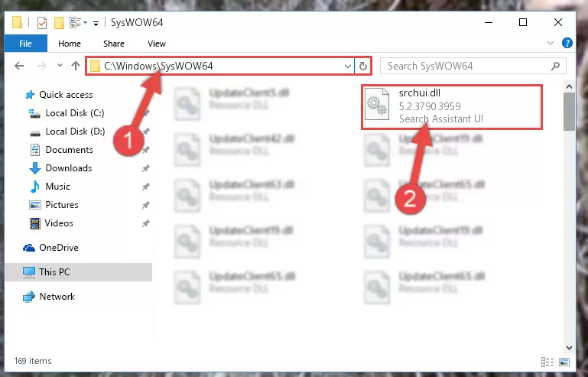Click the search magnifier icon

pyautogui.click(x=555, y=67)
